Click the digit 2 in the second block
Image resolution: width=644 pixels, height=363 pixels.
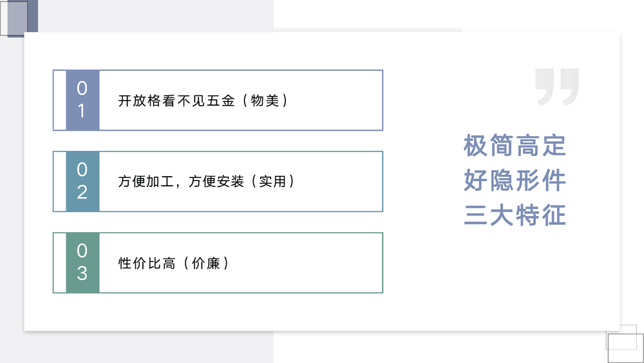click(x=82, y=192)
